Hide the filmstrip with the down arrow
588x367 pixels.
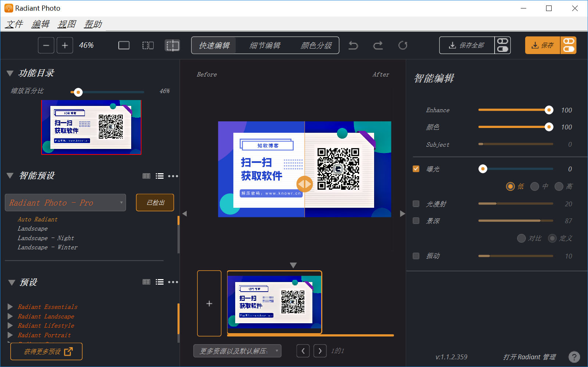pos(293,265)
